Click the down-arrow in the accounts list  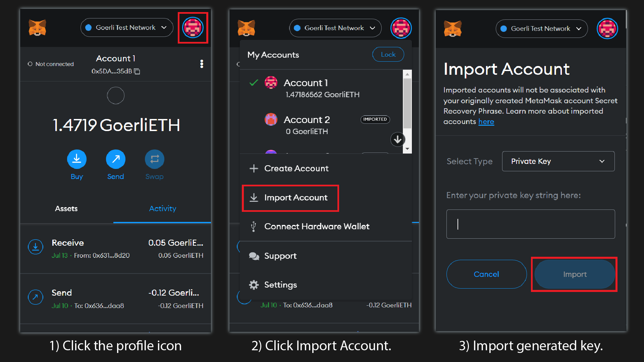(x=398, y=139)
